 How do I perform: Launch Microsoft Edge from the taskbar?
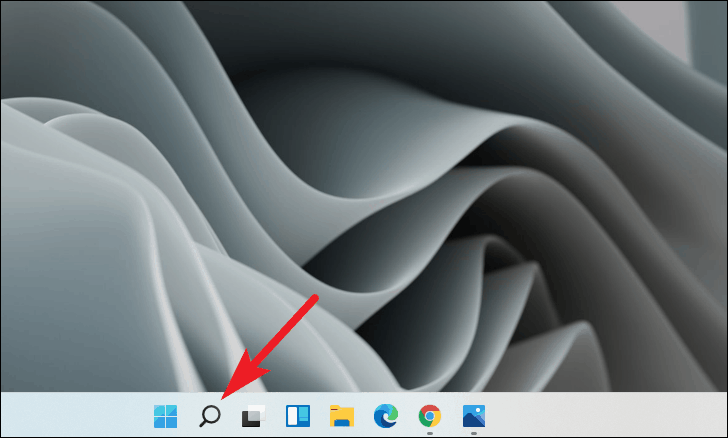pos(386,416)
